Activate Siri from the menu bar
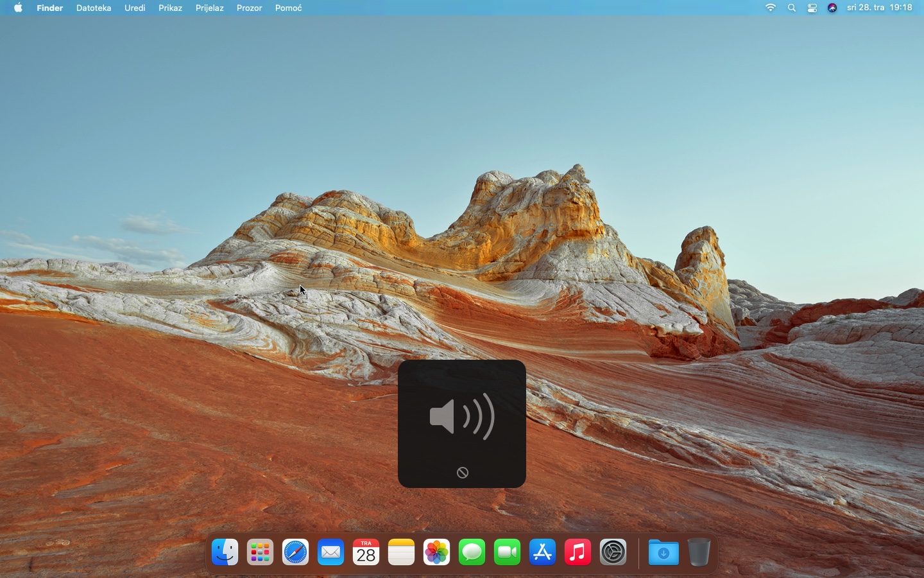The height and width of the screenshot is (578, 924). coord(833,8)
